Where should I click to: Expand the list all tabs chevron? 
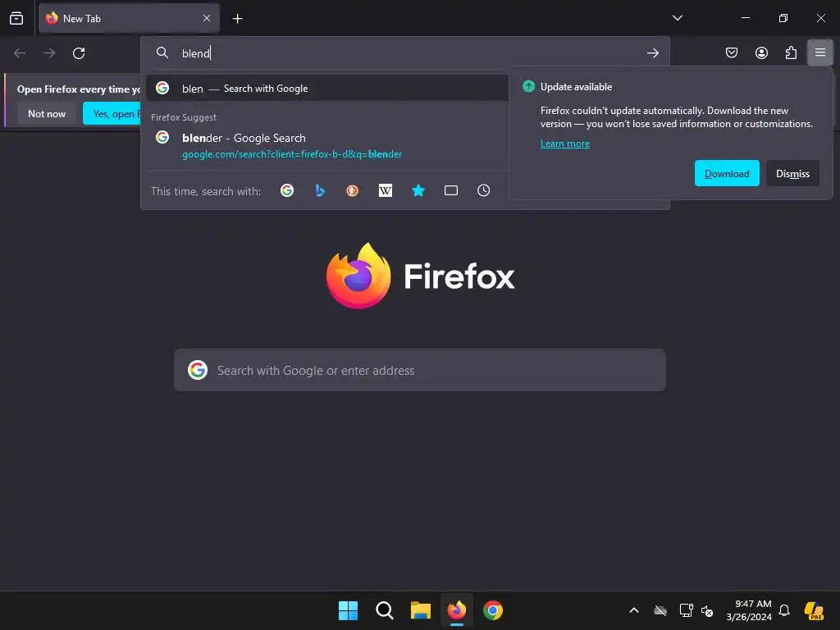coord(677,18)
